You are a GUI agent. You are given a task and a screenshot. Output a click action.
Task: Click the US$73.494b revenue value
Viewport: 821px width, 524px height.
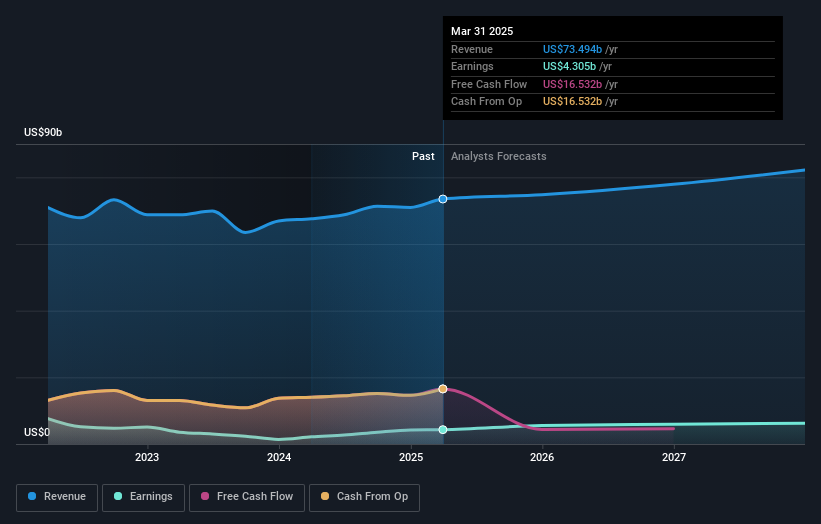[x=572, y=49]
